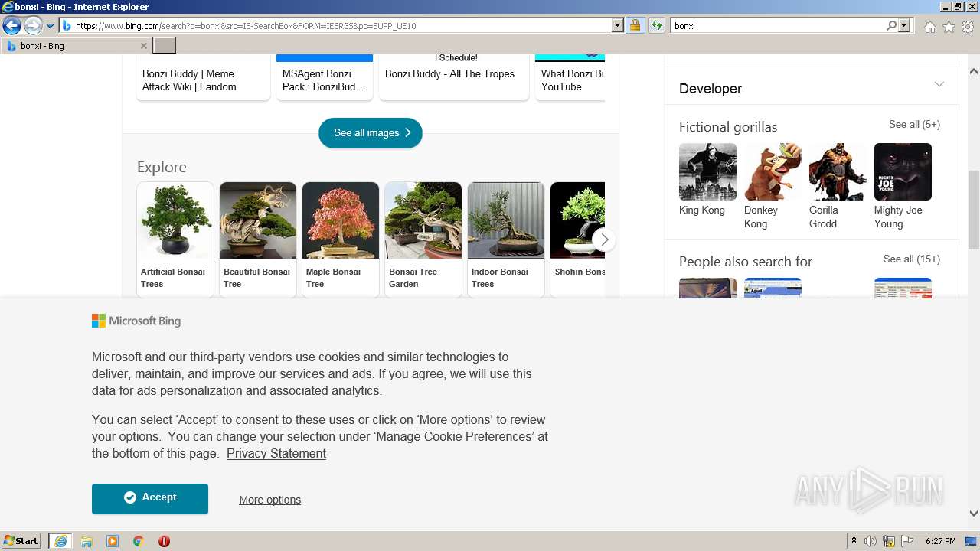Screen dimensions: 980x551
Task: Click the 6:27 PM system clock
Action: pos(940,541)
